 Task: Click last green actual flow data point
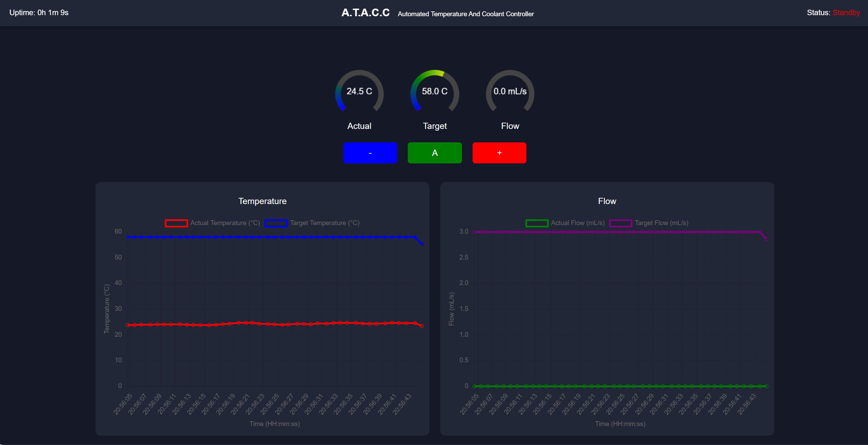(x=766, y=386)
